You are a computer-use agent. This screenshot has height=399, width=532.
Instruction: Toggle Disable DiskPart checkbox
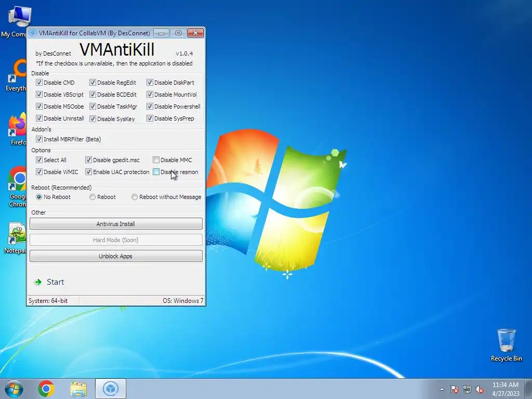pos(150,83)
